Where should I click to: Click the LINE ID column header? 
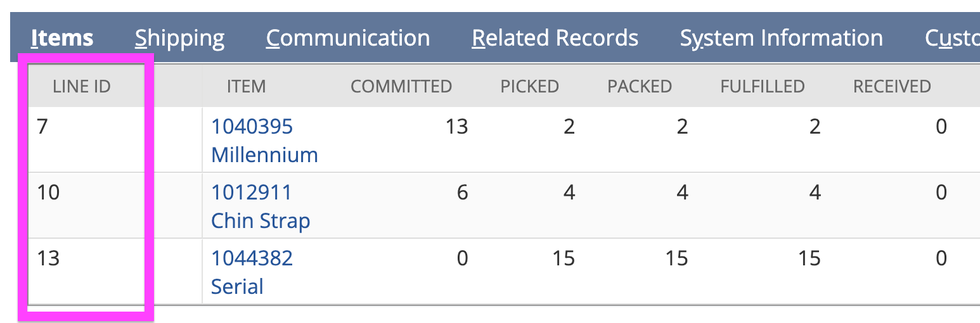pyautogui.click(x=82, y=86)
